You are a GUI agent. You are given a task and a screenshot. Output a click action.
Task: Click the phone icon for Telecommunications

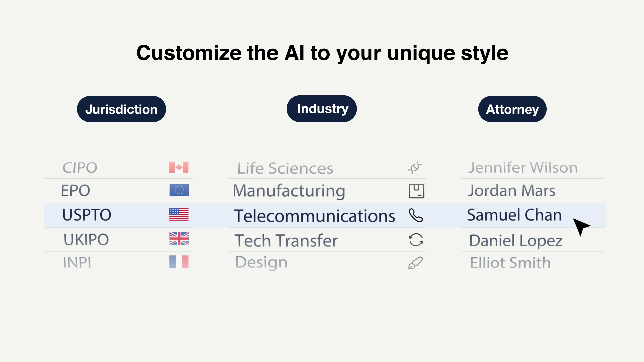(416, 215)
